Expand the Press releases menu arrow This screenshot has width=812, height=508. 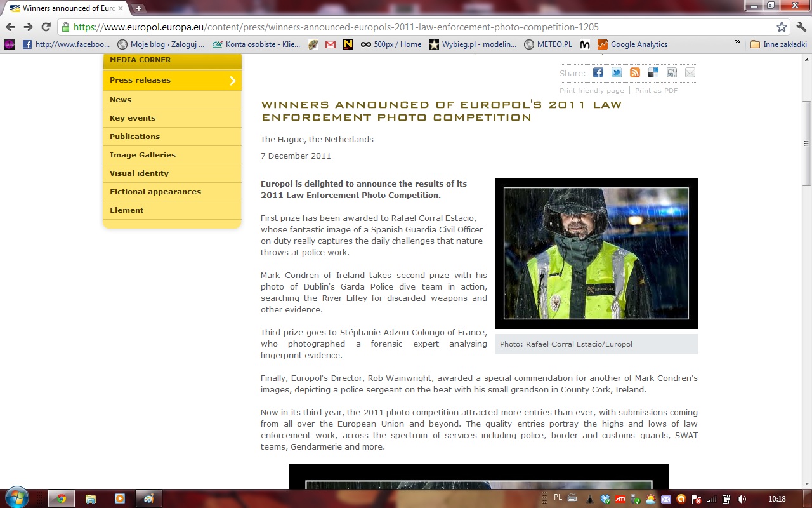coord(233,81)
